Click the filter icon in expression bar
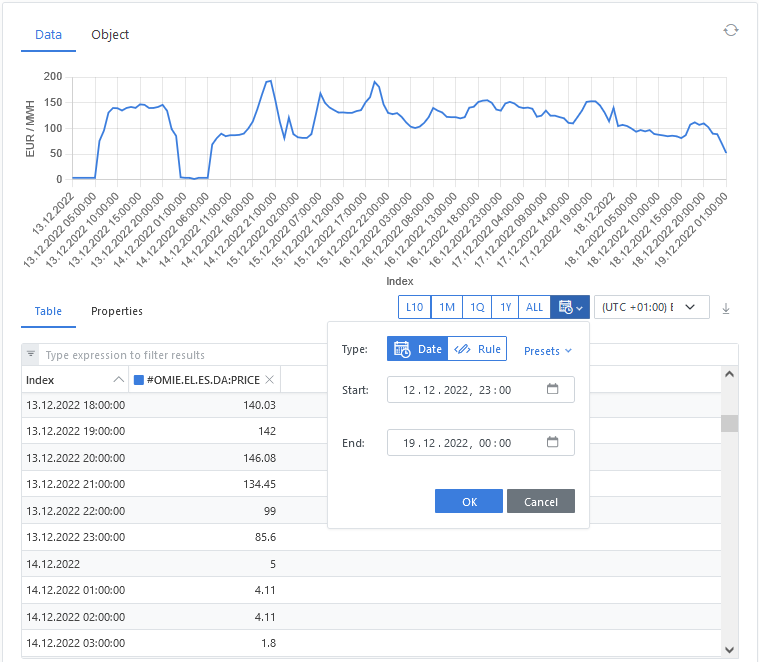759x662 pixels. click(x=31, y=354)
